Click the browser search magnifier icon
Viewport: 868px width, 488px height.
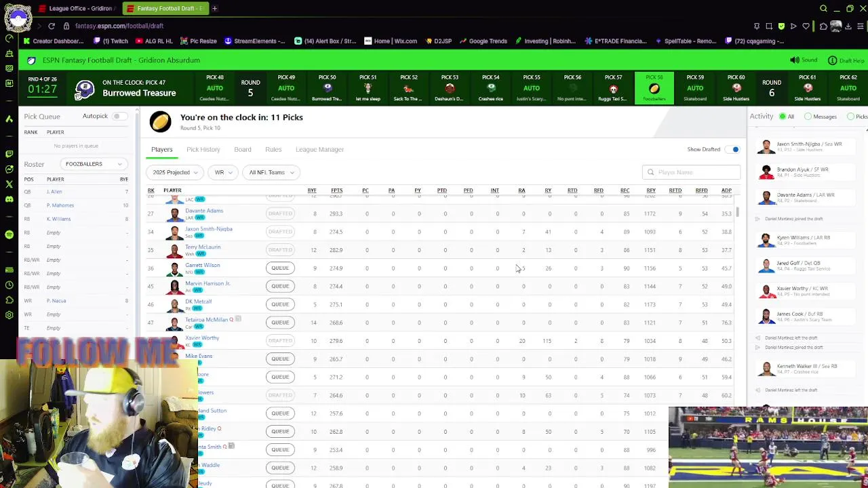pyautogui.click(x=823, y=8)
